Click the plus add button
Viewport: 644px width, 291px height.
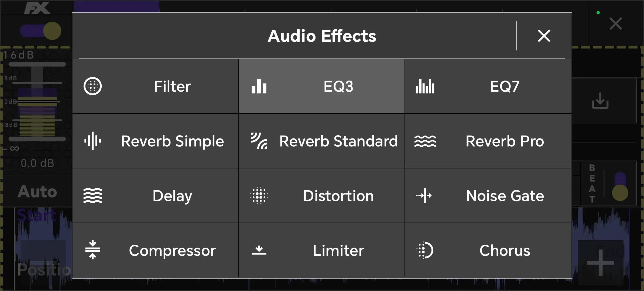click(601, 263)
